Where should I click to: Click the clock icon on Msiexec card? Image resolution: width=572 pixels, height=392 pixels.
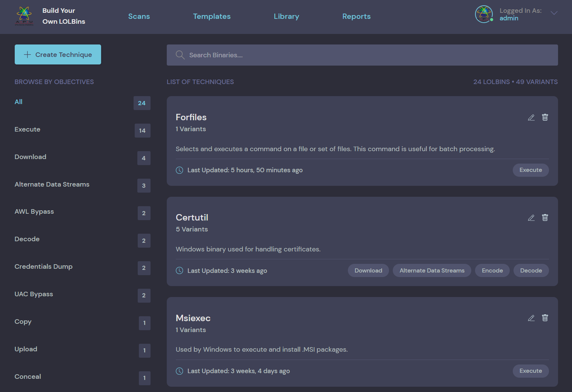point(180,371)
